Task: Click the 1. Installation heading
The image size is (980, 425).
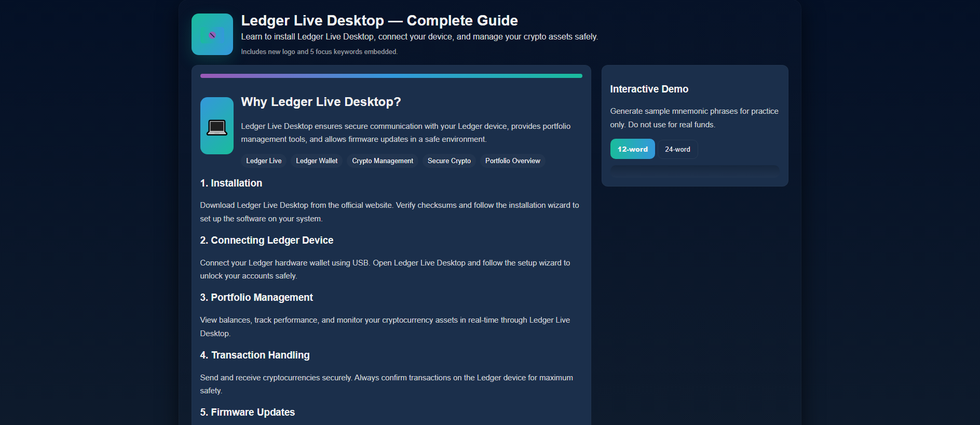Action: pyautogui.click(x=231, y=183)
